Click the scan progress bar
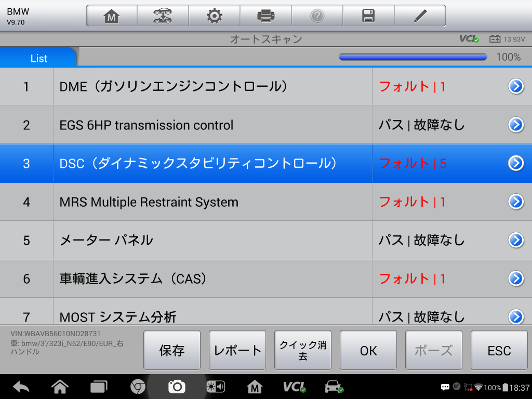 click(413, 57)
